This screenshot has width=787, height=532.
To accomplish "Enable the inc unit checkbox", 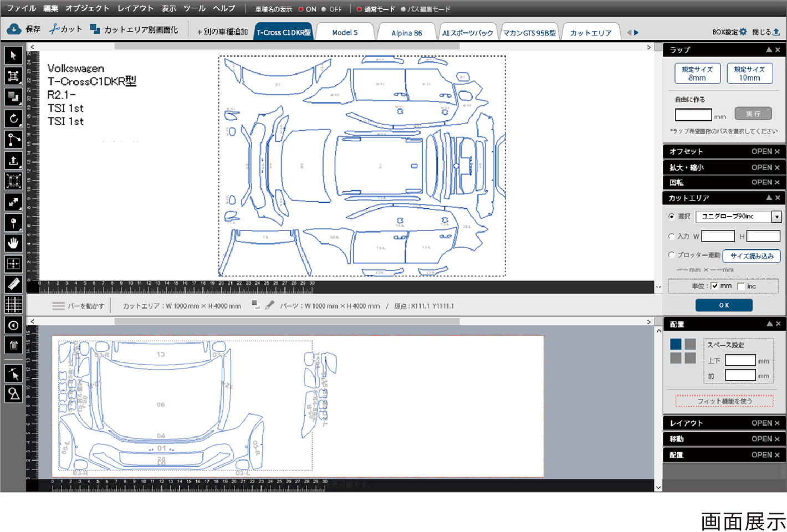I will point(741,286).
